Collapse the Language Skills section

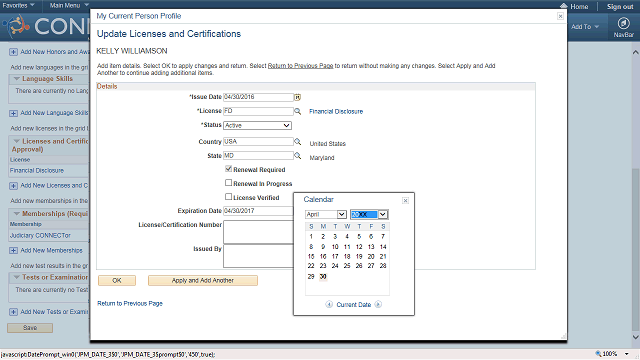17,79
